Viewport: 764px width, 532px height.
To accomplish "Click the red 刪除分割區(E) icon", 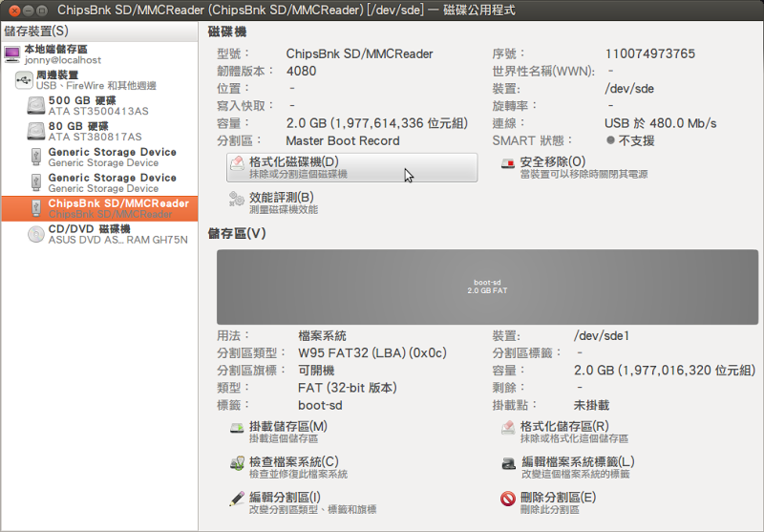I will (508, 499).
